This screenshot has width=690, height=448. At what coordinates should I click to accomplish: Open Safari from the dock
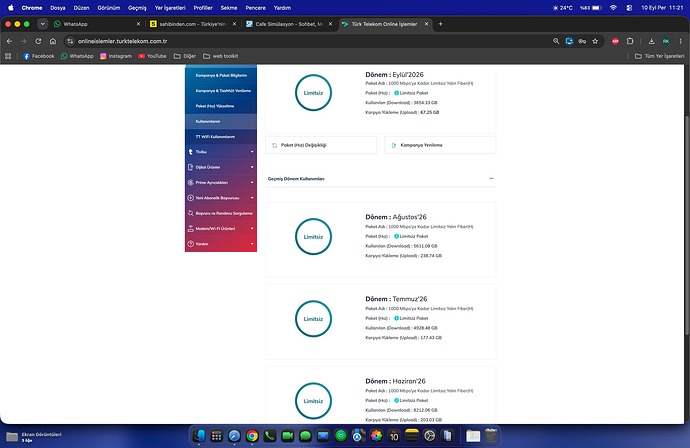235,436
